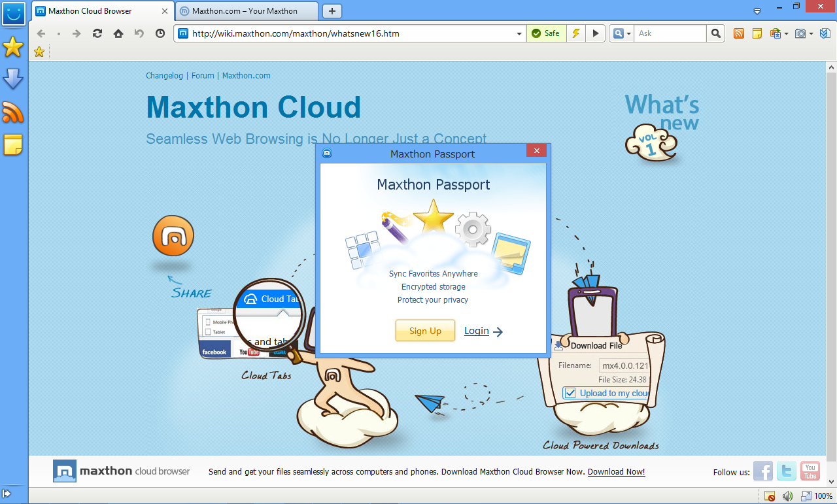This screenshot has width=837, height=504.
Task: Open the Favorites star in the sidebar
Action: (x=13, y=47)
